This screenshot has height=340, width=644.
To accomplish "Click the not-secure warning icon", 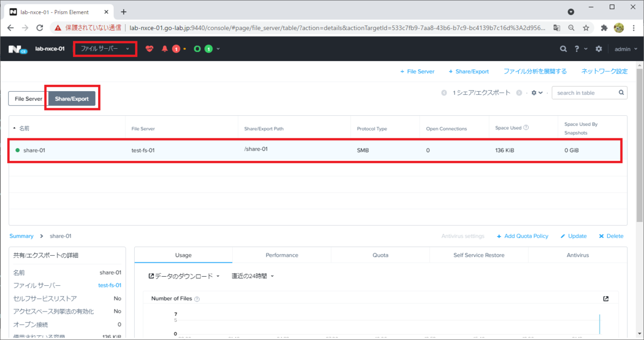I will (x=57, y=27).
